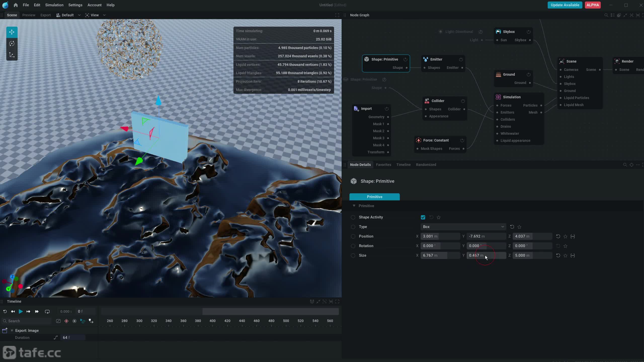Click the curve icon beside Duration
The height and width of the screenshot is (362, 644).
tap(56, 338)
